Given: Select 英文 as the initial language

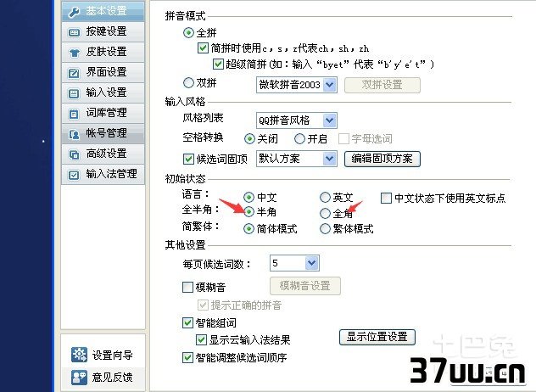Looking at the screenshot, I should click(x=325, y=198).
